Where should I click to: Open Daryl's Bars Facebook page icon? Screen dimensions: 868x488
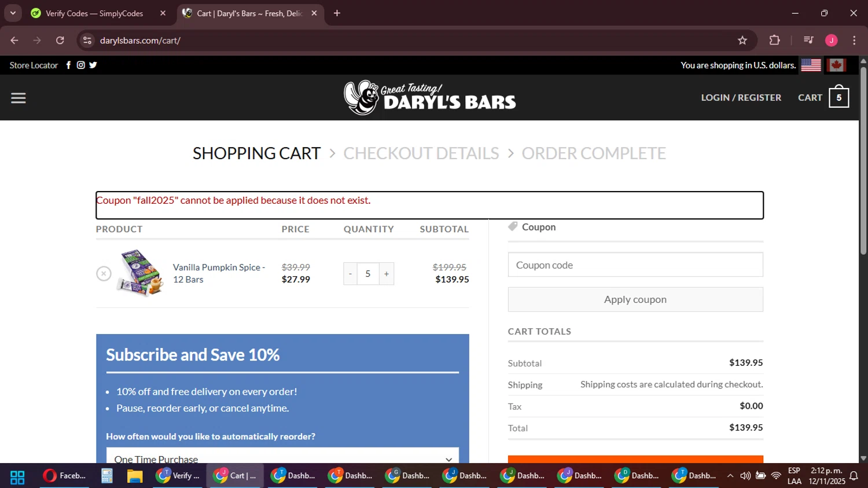click(x=68, y=65)
